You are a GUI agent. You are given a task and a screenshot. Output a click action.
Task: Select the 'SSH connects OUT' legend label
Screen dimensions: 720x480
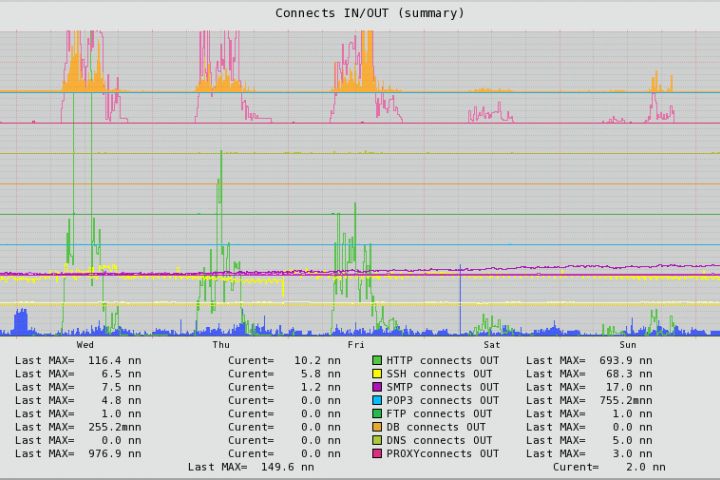439,374
